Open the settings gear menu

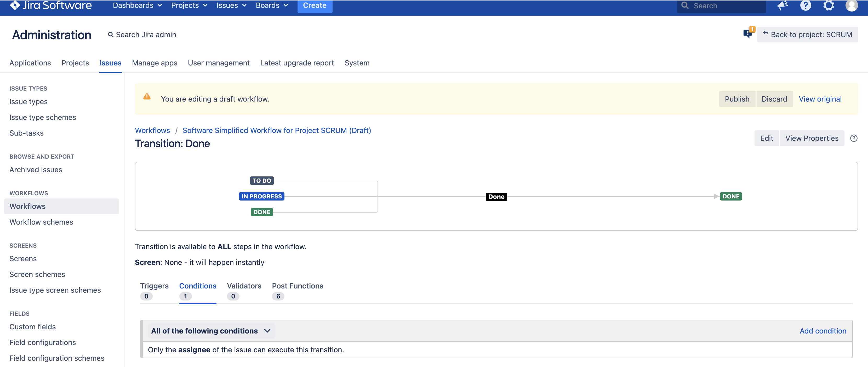(x=829, y=5)
